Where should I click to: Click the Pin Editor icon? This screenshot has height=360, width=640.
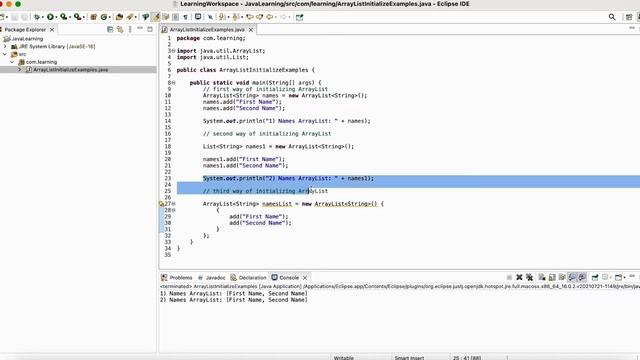300,17
